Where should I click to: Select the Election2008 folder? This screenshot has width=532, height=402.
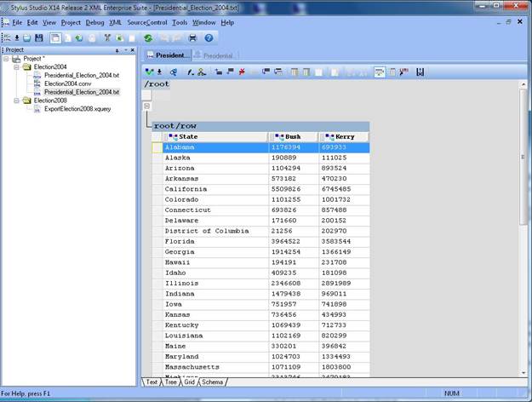pyautogui.click(x=50, y=100)
